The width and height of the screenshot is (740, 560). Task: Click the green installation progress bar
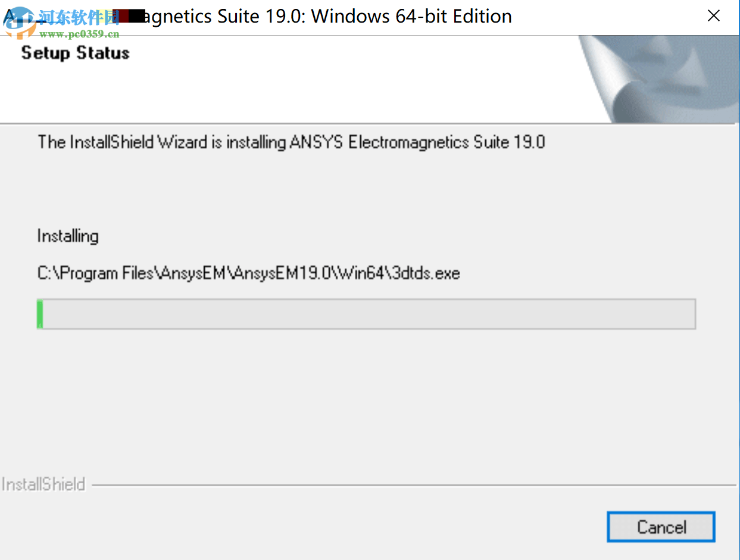click(39, 314)
